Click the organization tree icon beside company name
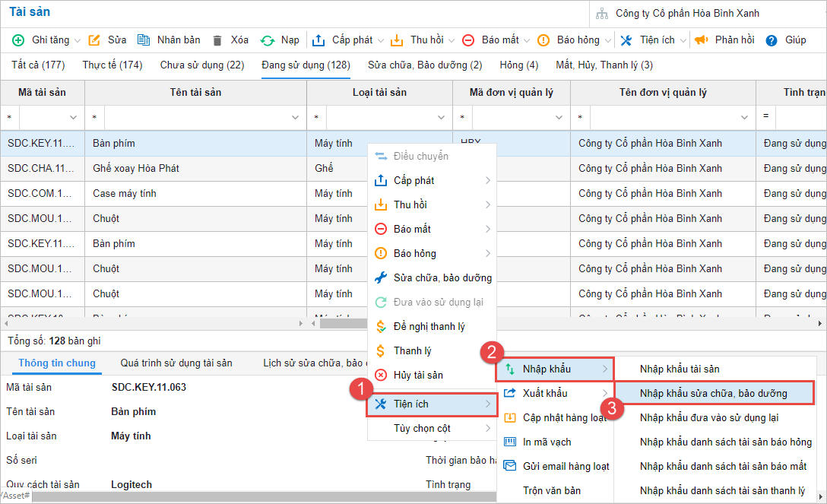 point(602,14)
